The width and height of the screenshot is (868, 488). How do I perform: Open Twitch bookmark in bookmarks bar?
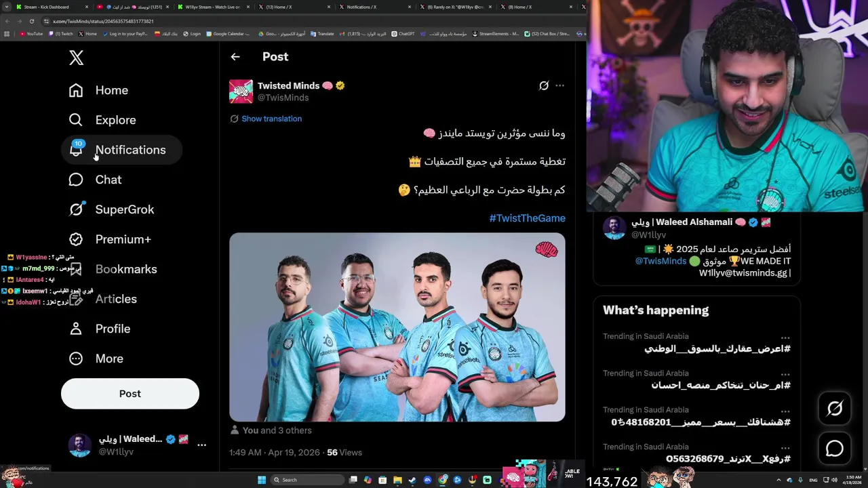point(60,34)
